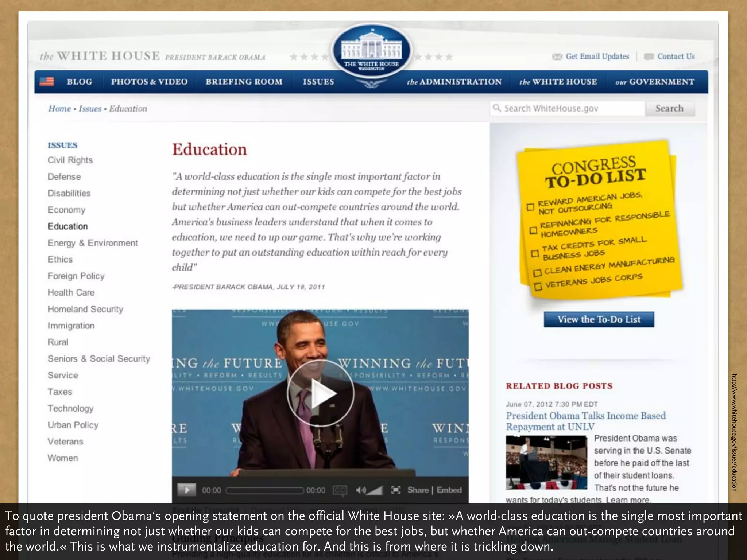
Task: Go to Issues breadcrumb link
Action: tap(90, 109)
